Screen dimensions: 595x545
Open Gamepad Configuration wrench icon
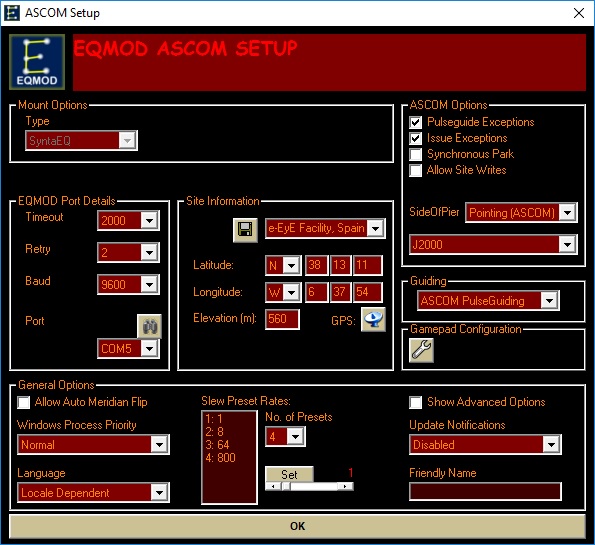pyautogui.click(x=421, y=350)
